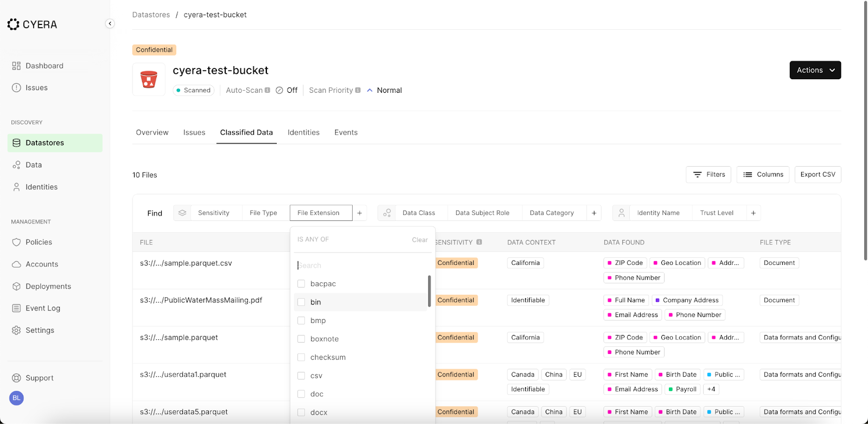The height and width of the screenshot is (424, 868).
Task: Check the checksum extension checkbox
Action: (x=301, y=357)
